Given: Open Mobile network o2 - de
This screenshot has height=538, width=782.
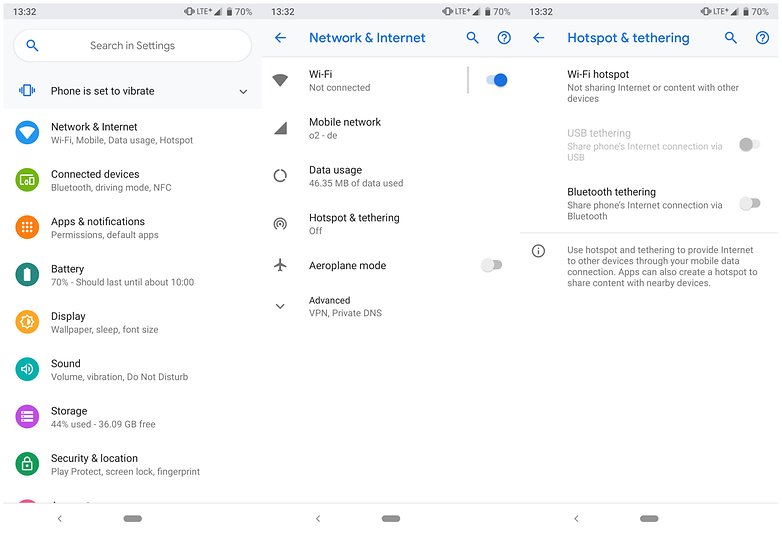Looking at the screenshot, I should coord(391,128).
